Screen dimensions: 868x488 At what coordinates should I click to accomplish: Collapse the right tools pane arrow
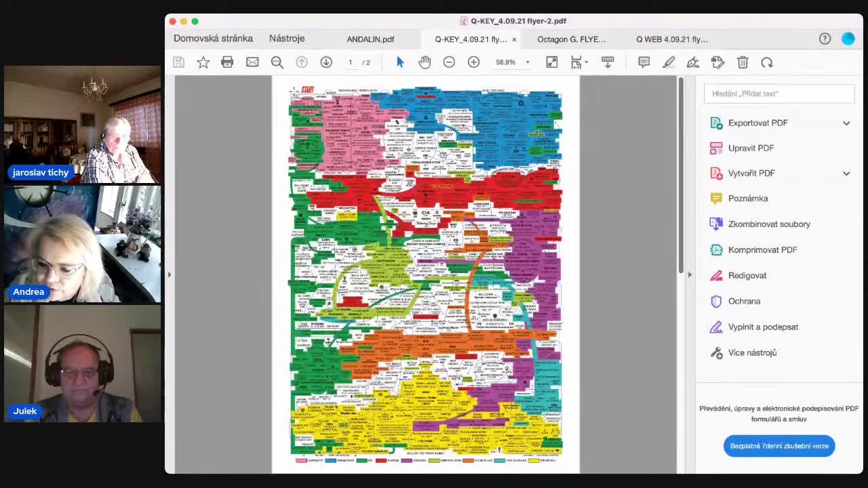coord(690,274)
